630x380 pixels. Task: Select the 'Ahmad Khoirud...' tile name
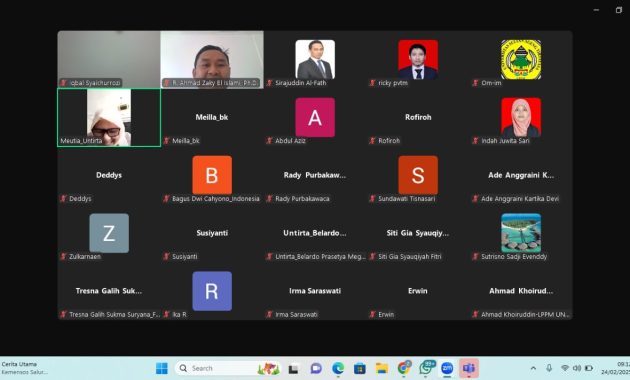tap(521, 291)
